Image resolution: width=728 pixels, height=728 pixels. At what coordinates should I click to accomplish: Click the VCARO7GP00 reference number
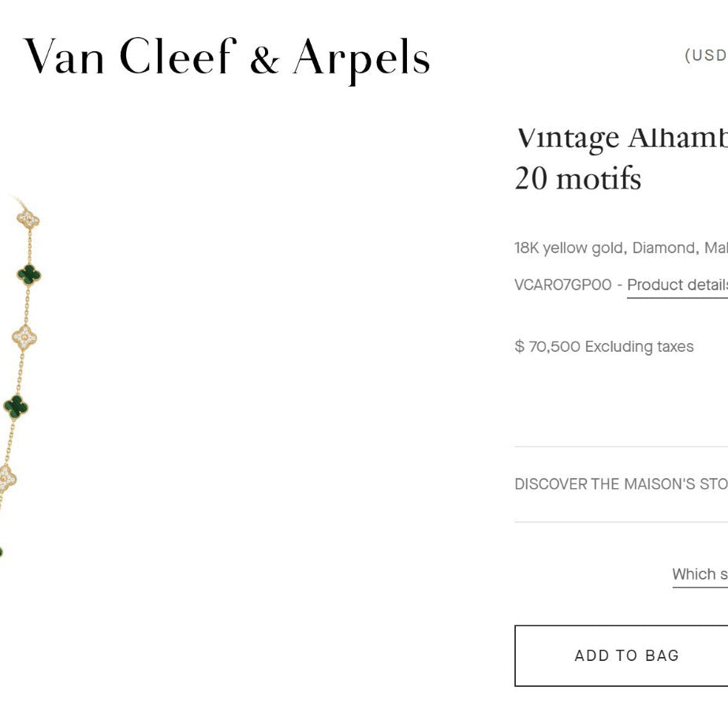[562, 285]
